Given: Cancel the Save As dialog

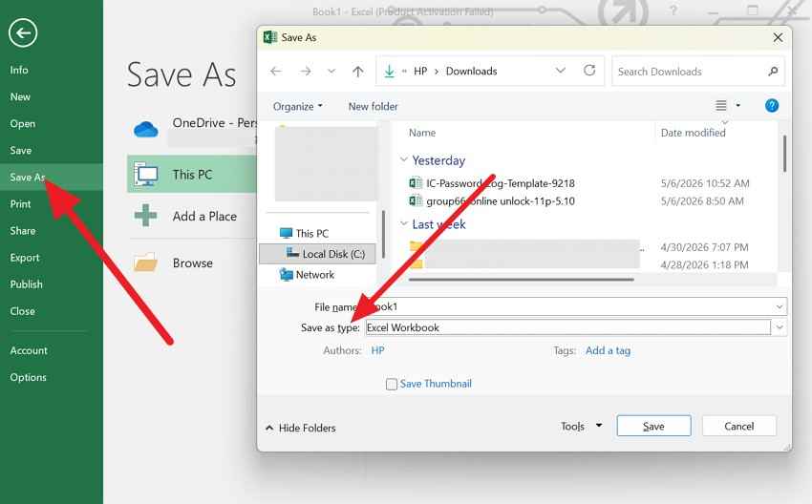Looking at the screenshot, I should (739, 426).
